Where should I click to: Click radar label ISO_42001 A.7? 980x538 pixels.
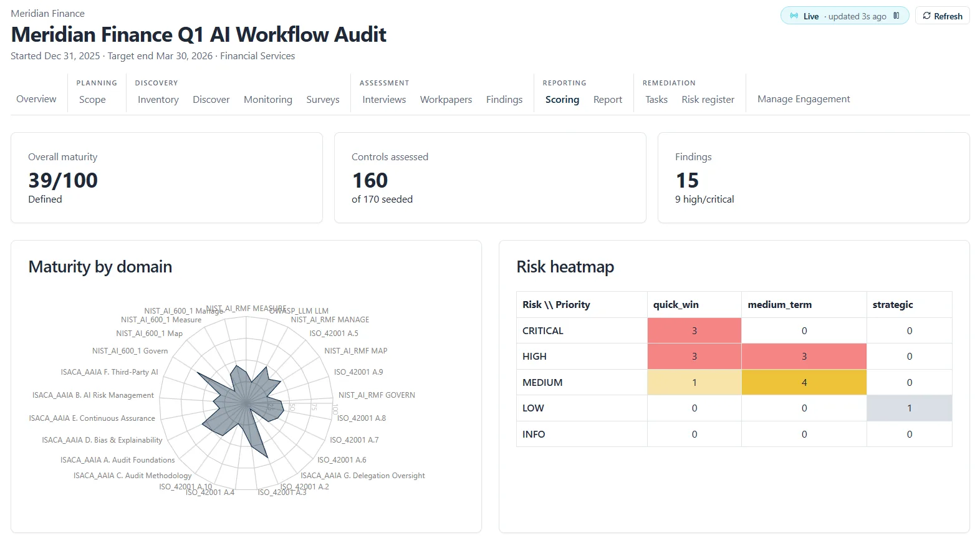pos(354,440)
